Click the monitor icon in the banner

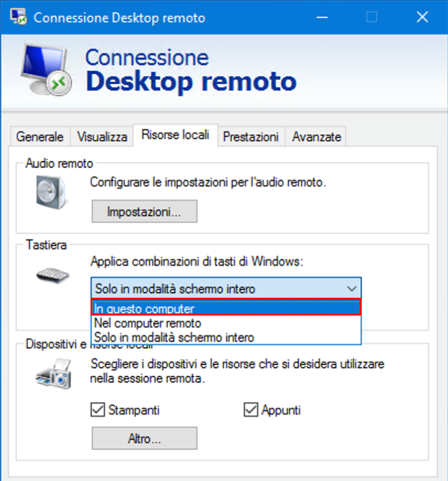point(46,69)
